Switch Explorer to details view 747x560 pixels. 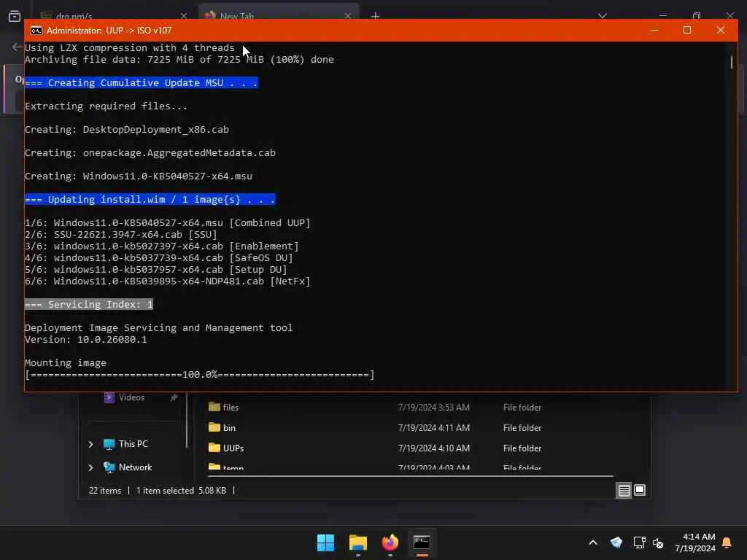pyautogui.click(x=624, y=490)
